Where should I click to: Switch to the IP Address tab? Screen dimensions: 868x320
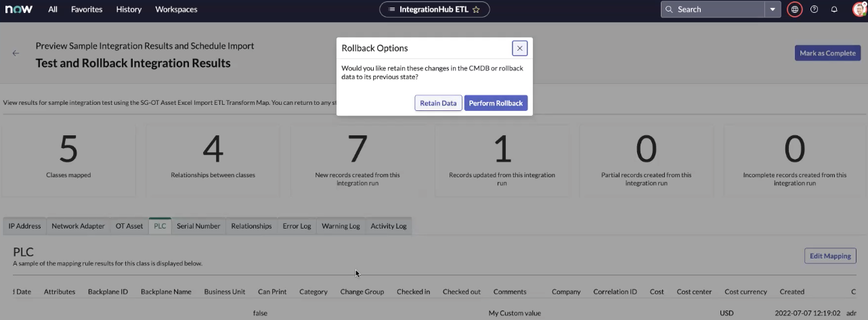[25, 226]
